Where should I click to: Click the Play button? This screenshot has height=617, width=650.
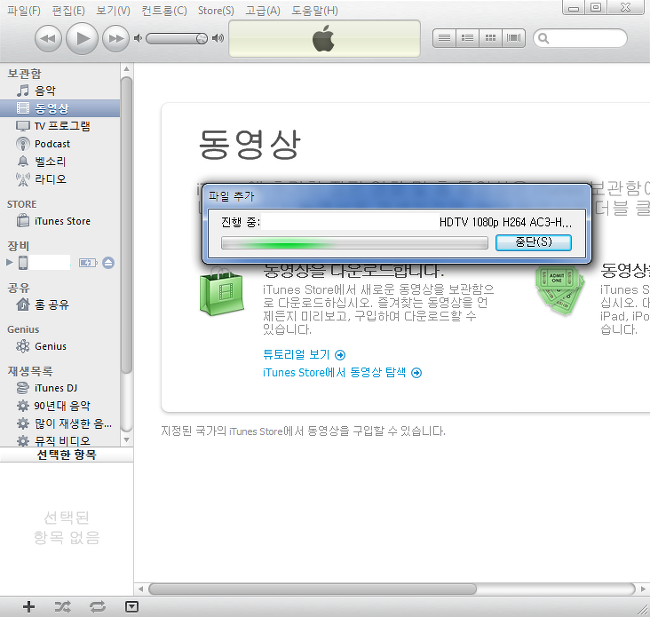pyautogui.click(x=82, y=39)
